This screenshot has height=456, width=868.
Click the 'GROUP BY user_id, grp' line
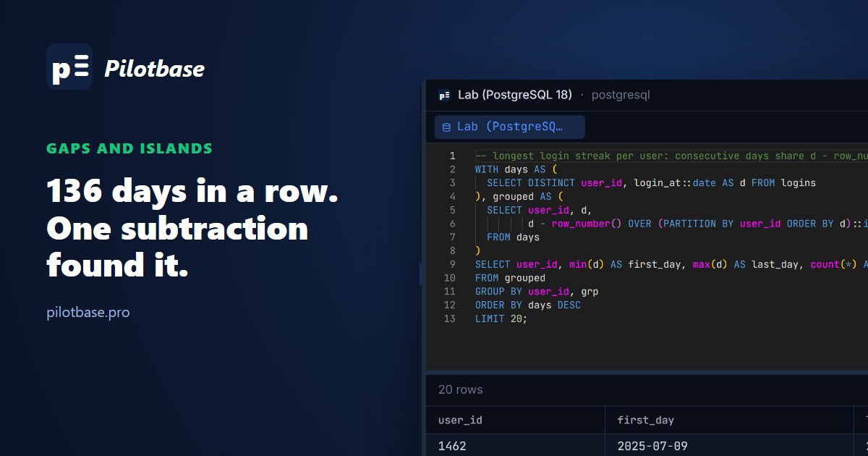tap(537, 292)
